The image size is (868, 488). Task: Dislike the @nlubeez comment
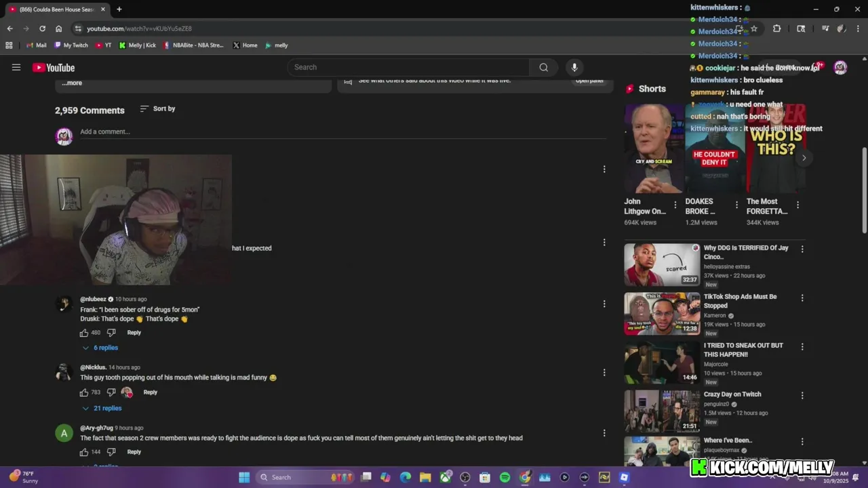point(111,333)
